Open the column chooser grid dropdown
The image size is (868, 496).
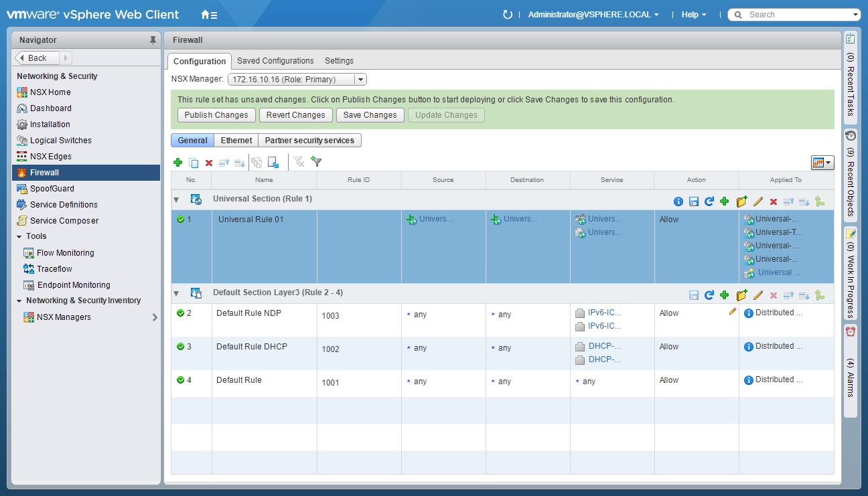coord(822,163)
